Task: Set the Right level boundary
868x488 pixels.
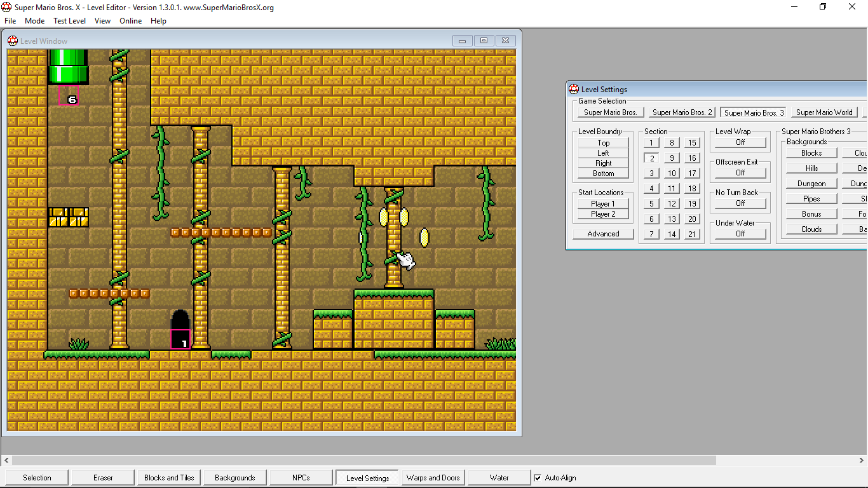Action: (604, 163)
